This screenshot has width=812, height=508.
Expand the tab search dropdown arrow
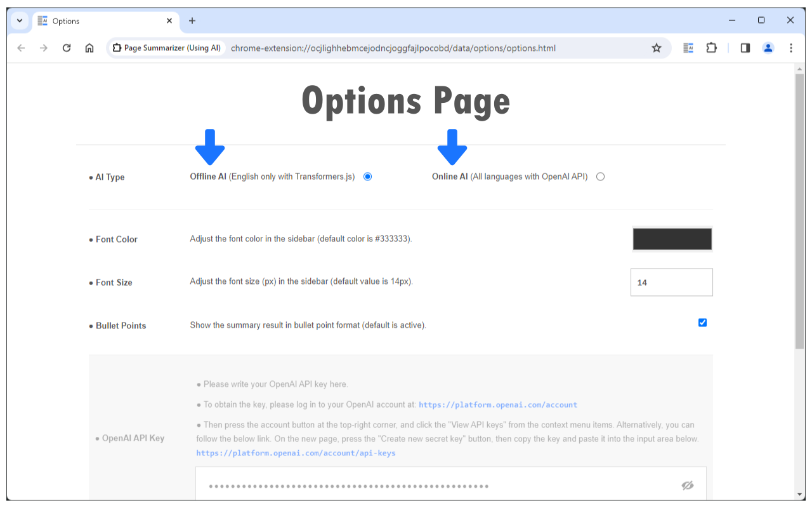click(x=20, y=21)
